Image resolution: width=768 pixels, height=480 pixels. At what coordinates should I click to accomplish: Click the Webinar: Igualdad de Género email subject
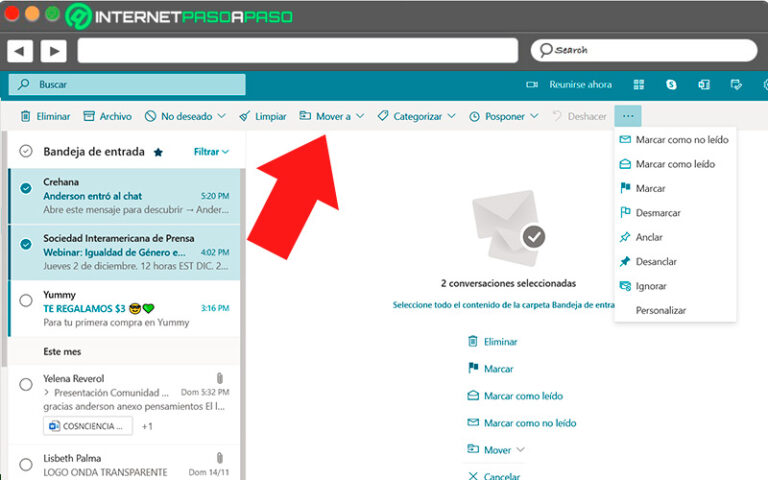click(114, 253)
